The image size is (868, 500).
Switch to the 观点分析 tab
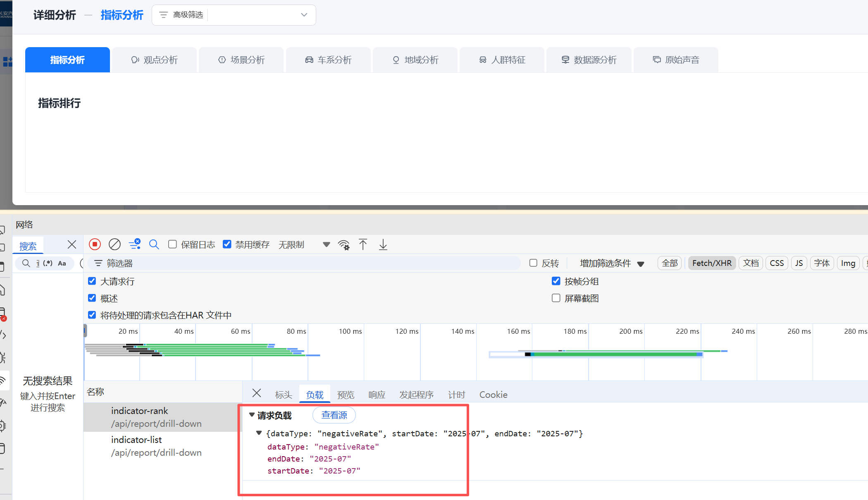(x=155, y=60)
